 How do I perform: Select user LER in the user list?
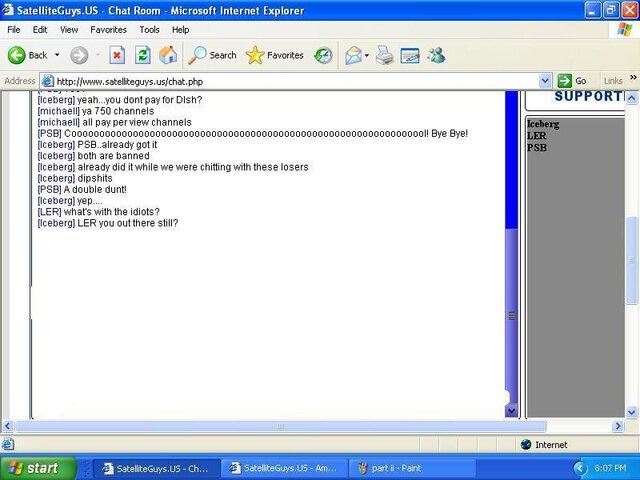coord(536,136)
